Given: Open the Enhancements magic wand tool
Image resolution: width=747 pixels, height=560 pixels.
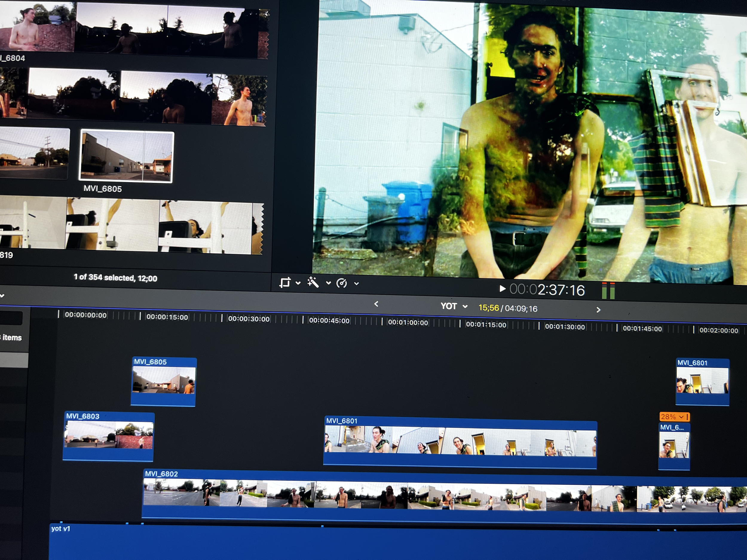Looking at the screenshot, I should click(313, 282).
